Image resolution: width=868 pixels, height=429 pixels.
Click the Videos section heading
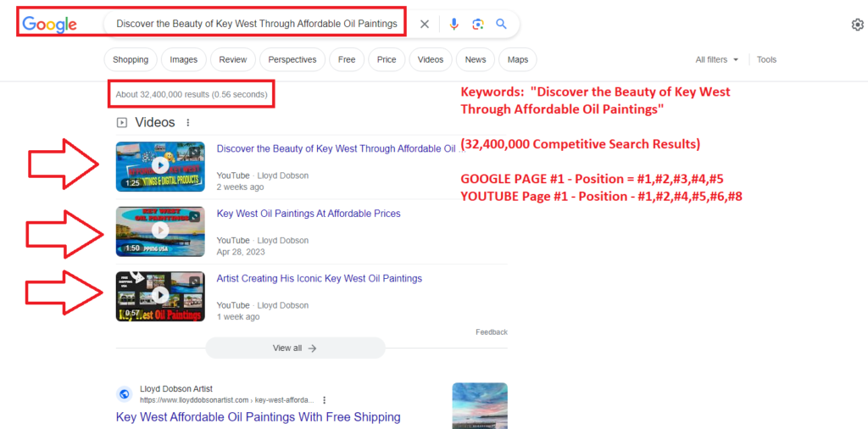[155, 122]
